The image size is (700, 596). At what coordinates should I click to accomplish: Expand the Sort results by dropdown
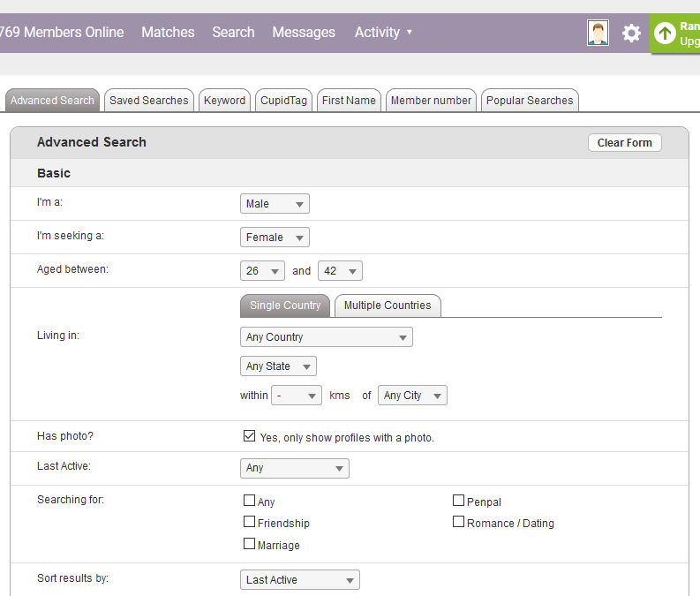(x=299, y=580)
